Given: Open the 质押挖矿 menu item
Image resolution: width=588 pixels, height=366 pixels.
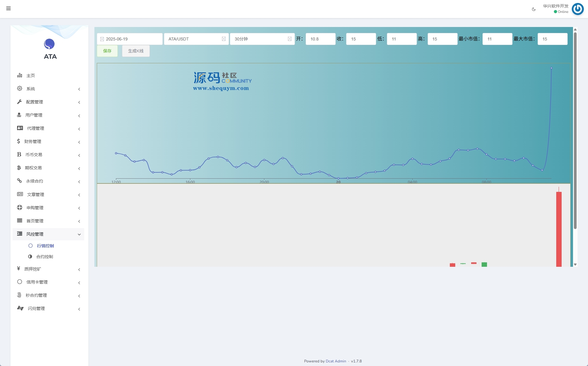Looking at the screenshot, I should click(x=33, y=269).
